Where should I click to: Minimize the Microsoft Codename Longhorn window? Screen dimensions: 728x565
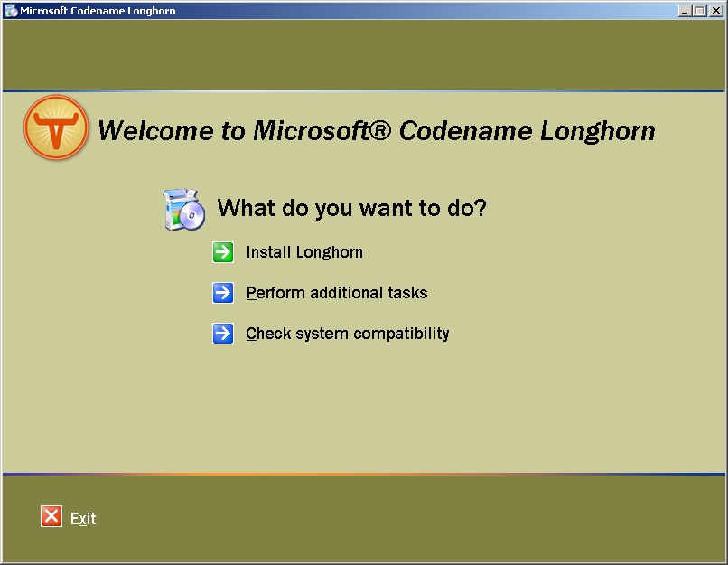[685, 11]
